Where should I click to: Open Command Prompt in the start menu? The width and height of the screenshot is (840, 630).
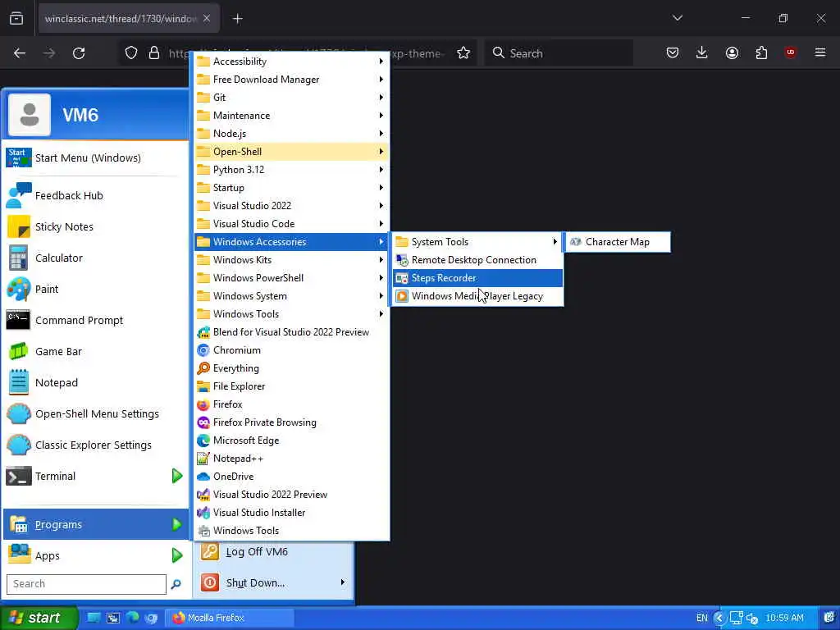coord(95,321)
